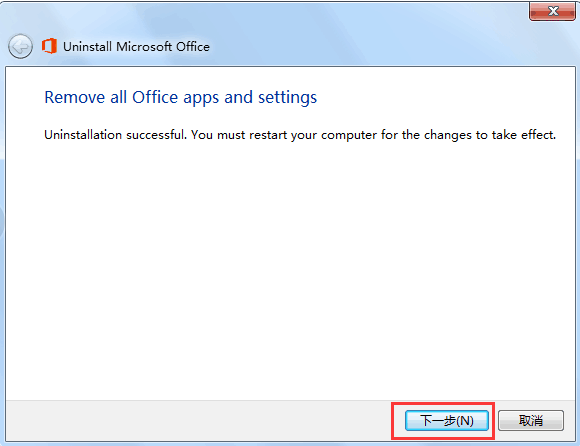Click the 'Remove all Office apps and settings' heading

coord(181,98)
